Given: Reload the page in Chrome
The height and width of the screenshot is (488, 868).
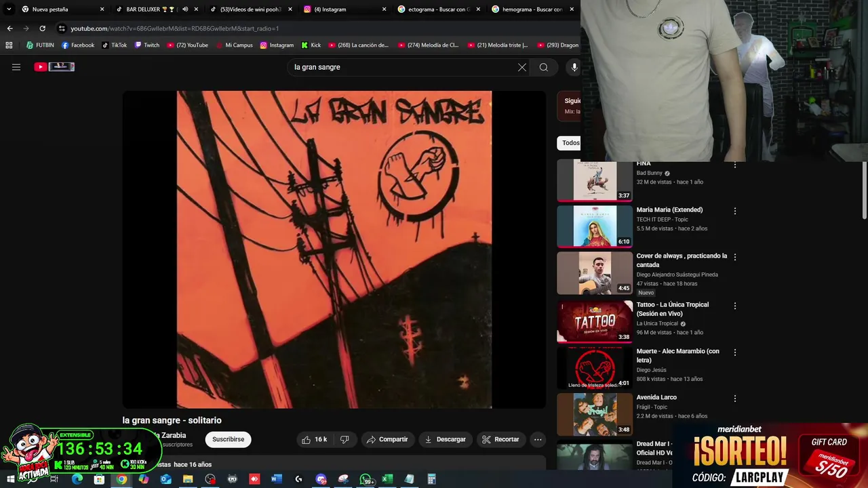Looking at the screenshot, I should click(42, 28).
